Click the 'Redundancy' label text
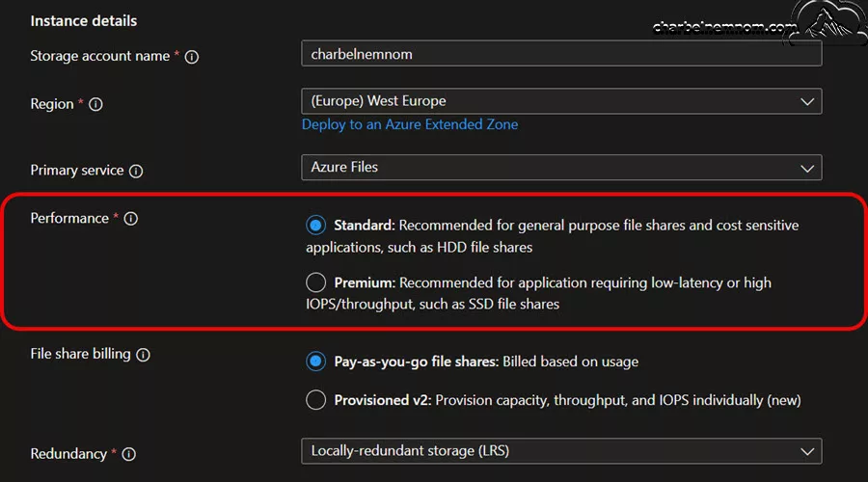868x482 pixels. pyautogui.click(x=68, y=454)
